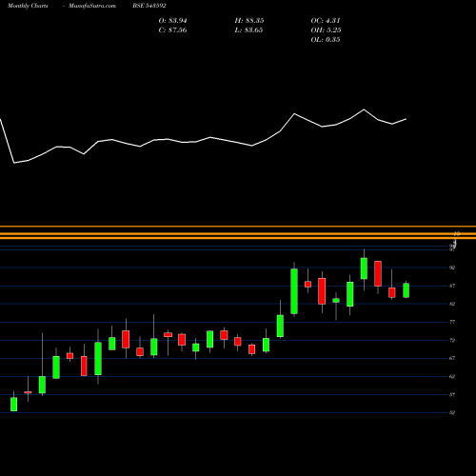This screenshot has width=476, height=476.
Task: Select the "OL: 0.35" reading
Action: click(326, 40)
